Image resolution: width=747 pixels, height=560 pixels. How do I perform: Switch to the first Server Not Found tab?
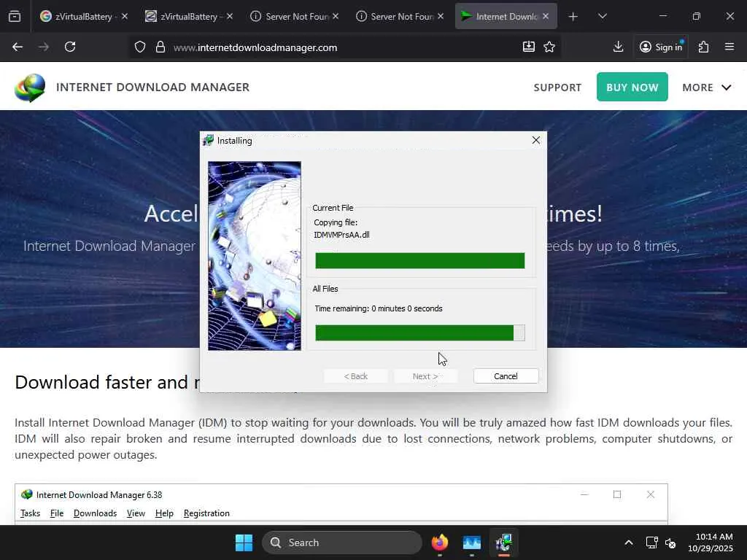tap(289, 16)
